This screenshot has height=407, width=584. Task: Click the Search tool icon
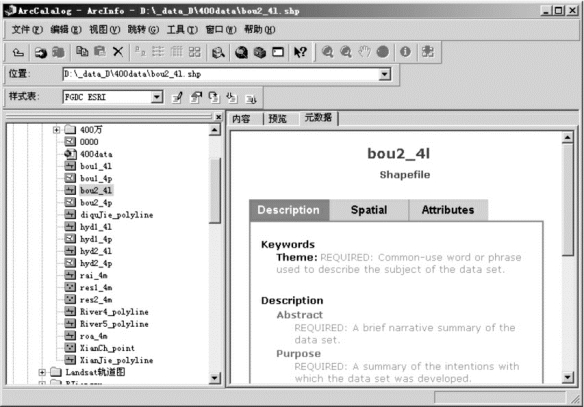tap(218, 52)
